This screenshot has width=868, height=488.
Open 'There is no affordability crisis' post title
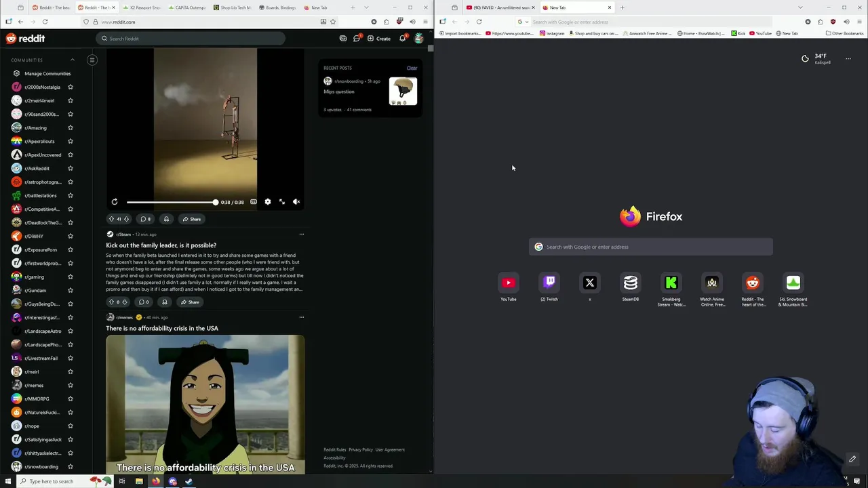[162, 328]
